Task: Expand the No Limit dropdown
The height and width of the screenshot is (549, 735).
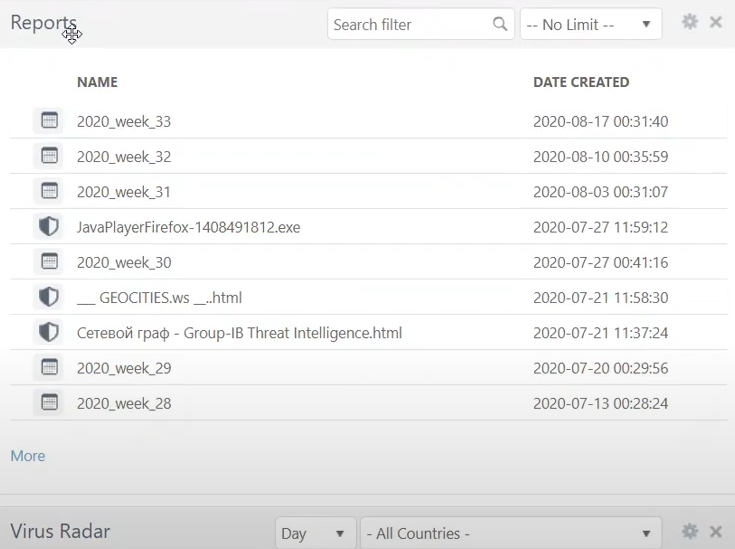Action: point(590,24)
